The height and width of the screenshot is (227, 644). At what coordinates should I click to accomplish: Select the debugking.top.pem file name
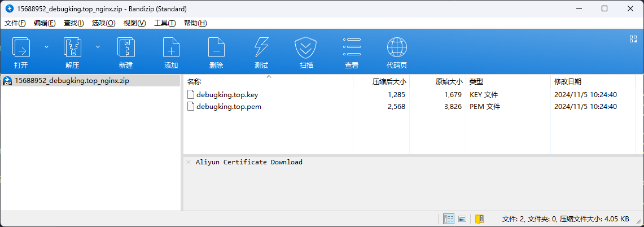[x=229, y=107]
